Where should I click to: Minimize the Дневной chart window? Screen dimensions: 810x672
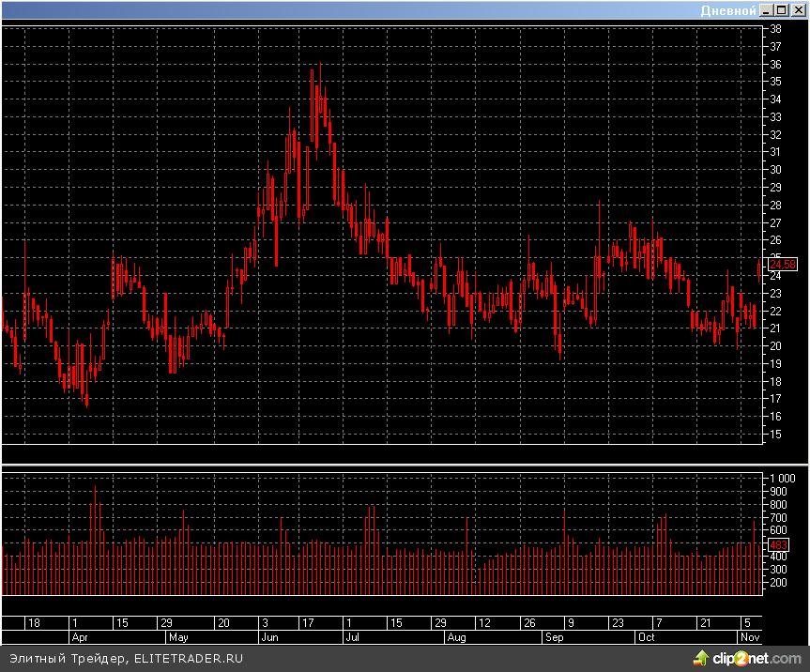point(767,9)
